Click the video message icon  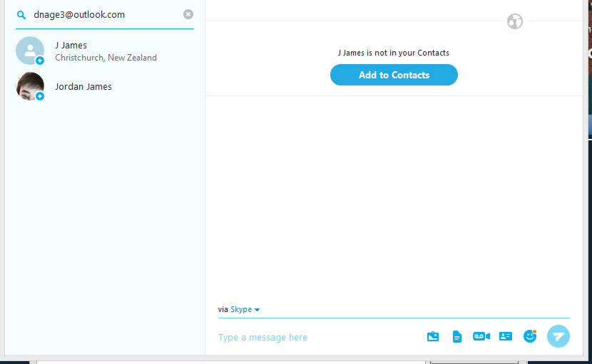pos(481,336)
